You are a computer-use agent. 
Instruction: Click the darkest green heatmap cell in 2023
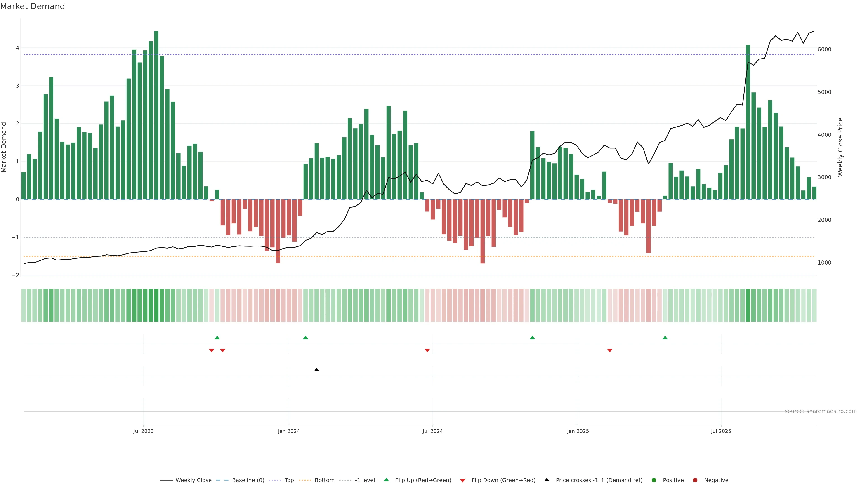(156, 305)
